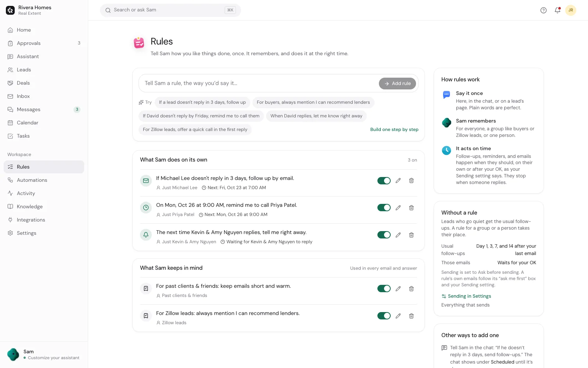Open Integrations in the sidebar
The width and height of the screenshot is (588, 368).
point(44,220)
